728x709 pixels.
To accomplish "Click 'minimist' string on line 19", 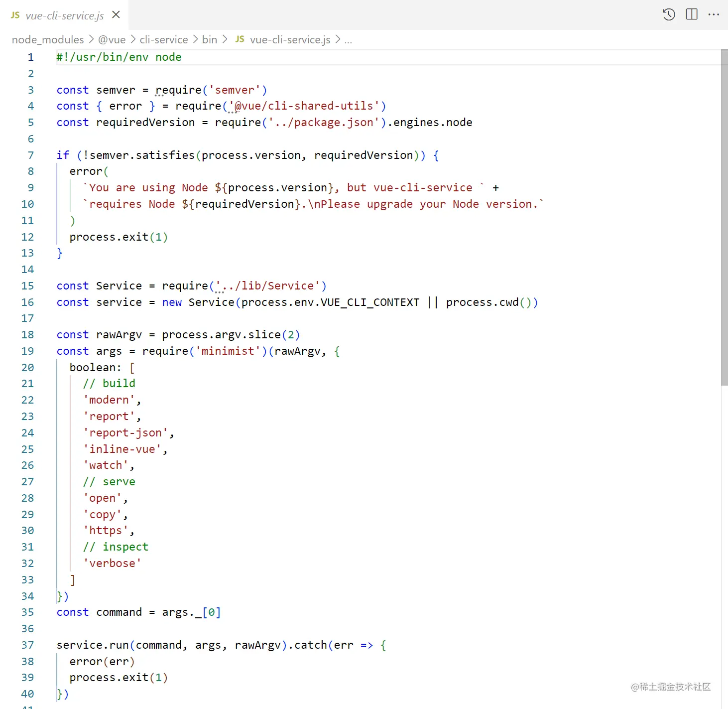I will tap(228, 351).
